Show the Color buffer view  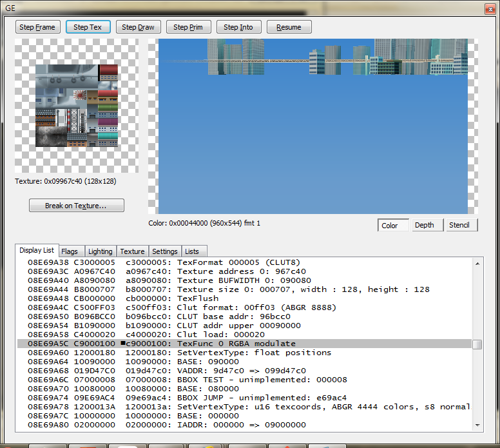(x=393, y=225)
